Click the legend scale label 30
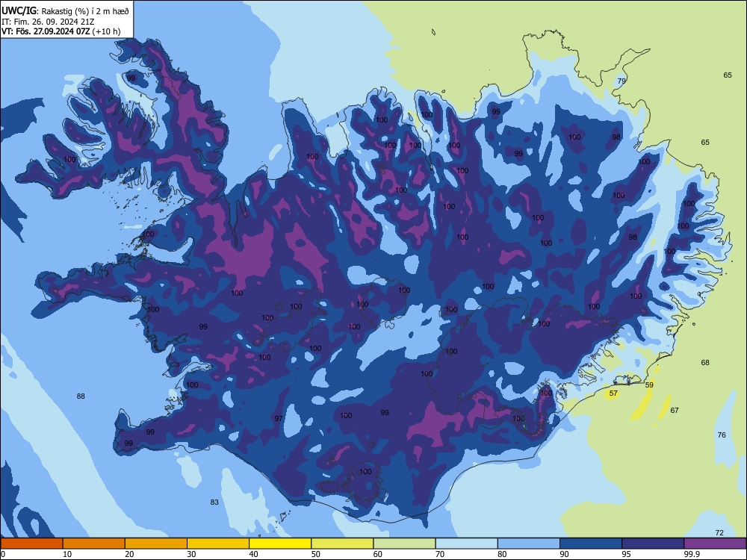Screen dimensions: 747x560 click(x=191, y=554)
